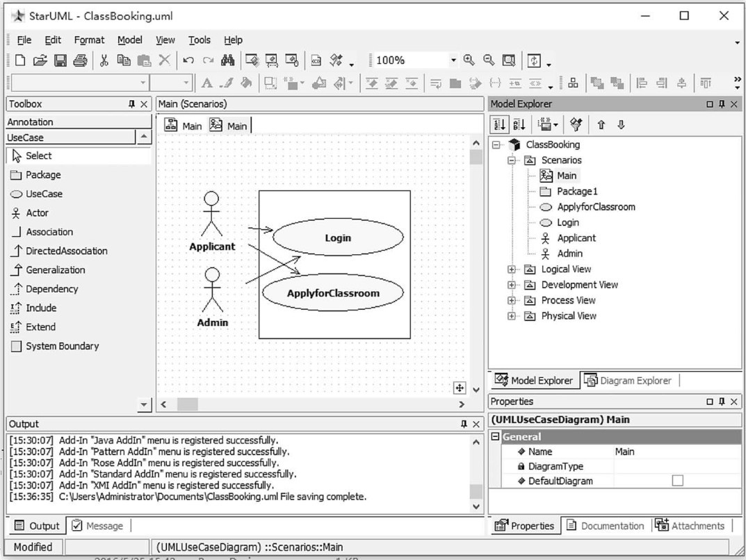Expand the Logical View node
This screenshot has height=560, width=746.
point(512,270)
